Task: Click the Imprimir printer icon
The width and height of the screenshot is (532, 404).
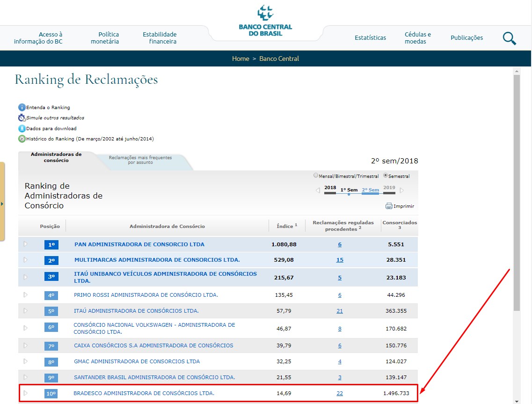Action: [x=389, y=206]
